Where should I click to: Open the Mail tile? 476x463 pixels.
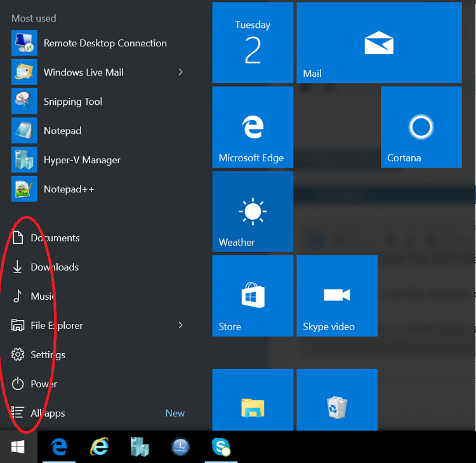pyautogui.click(x=379, y=43)
